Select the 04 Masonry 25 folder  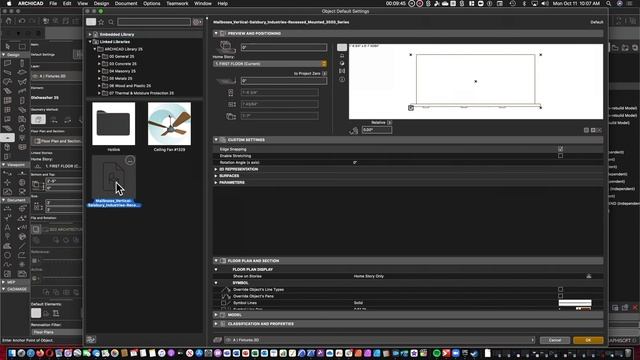pyautogui.click(x=122, y=71)
